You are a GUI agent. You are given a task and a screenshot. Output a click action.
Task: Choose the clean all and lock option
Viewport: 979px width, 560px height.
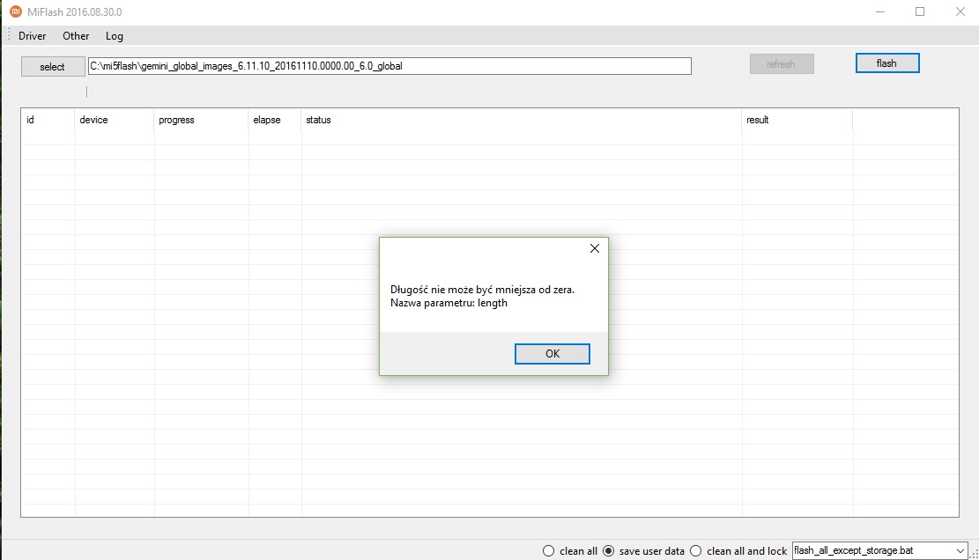tap(696, 551)
